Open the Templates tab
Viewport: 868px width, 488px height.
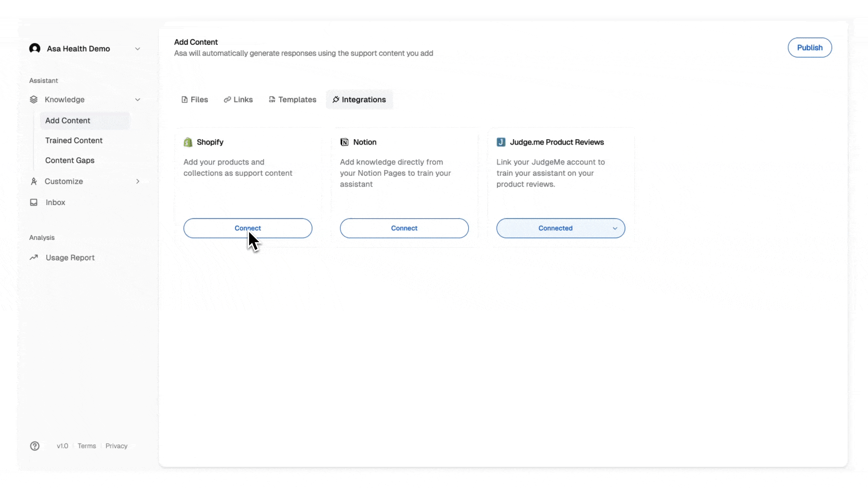click(292, 99)
